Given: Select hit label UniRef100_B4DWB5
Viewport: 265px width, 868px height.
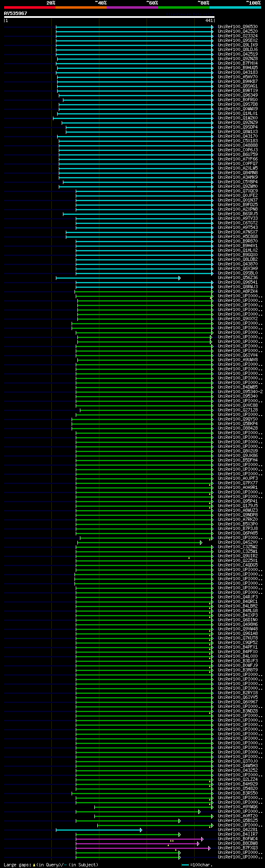Looking at the screenshot, I should [x=238, y=387].
